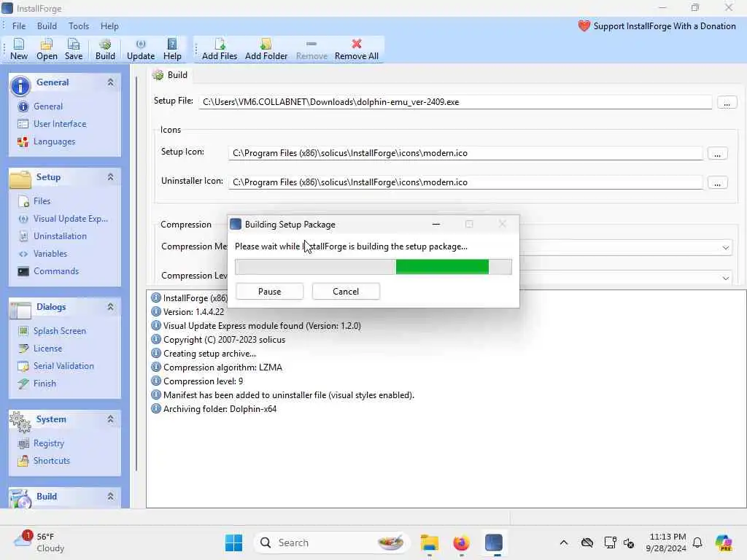Open Variables page in sidebar
Screen dimensions: 747x560
(50, 254)
